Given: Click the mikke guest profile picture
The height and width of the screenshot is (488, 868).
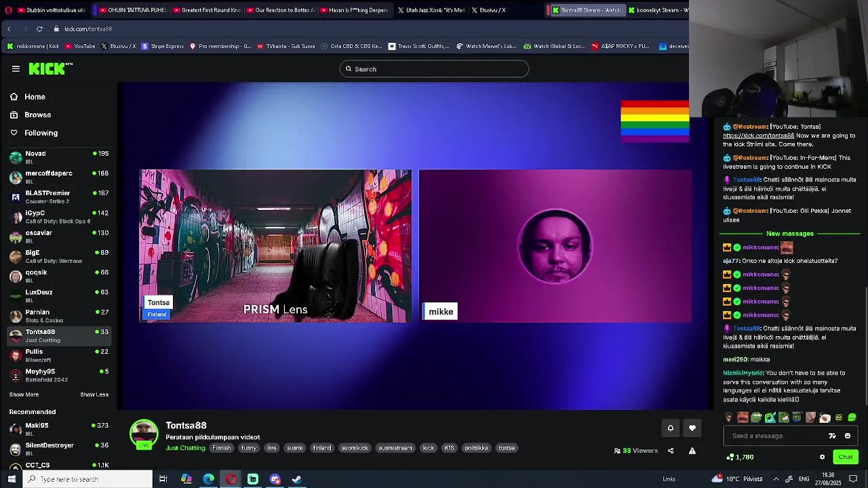Looking at the screenshot, I should (x=555, y=246).
